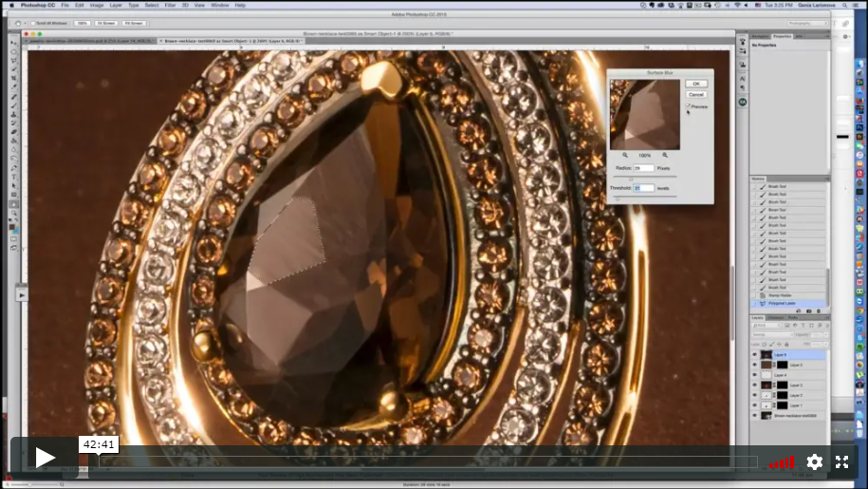This screenshot has height=489, width=868.
Task: Click the lock position icon
Action: (780, 344)
